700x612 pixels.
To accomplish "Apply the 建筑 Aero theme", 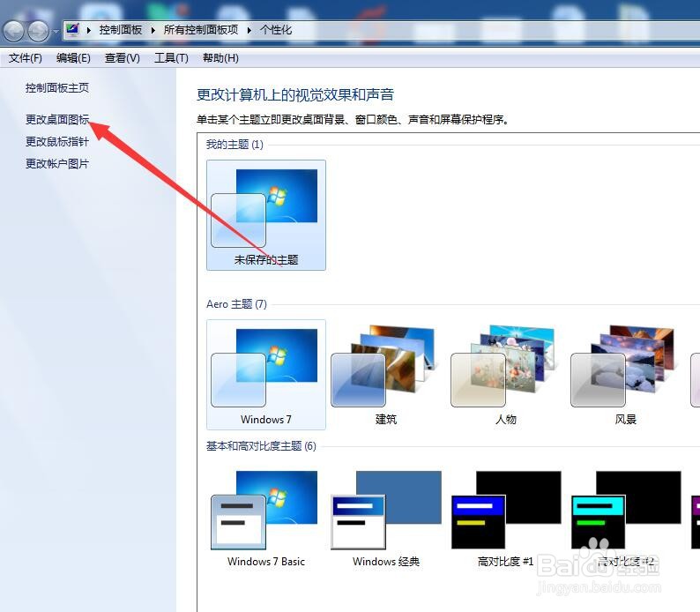I will click(x=386, y=375).
